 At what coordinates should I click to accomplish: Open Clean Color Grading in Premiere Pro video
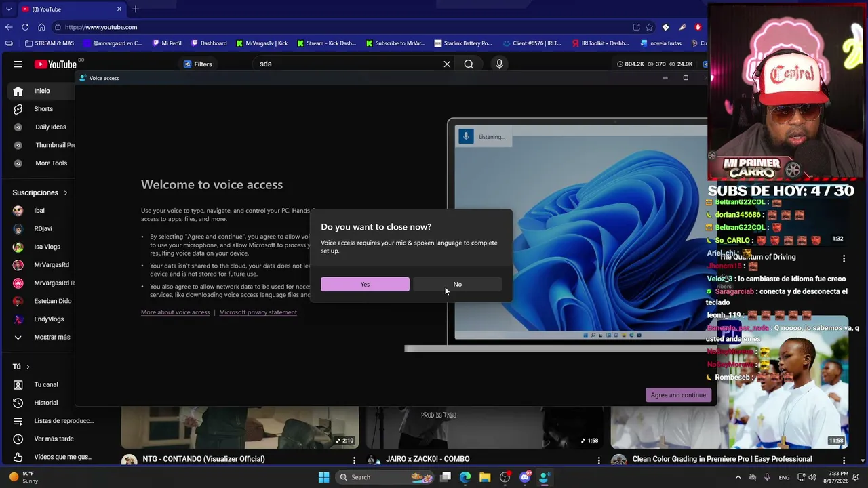pos(722,459)
